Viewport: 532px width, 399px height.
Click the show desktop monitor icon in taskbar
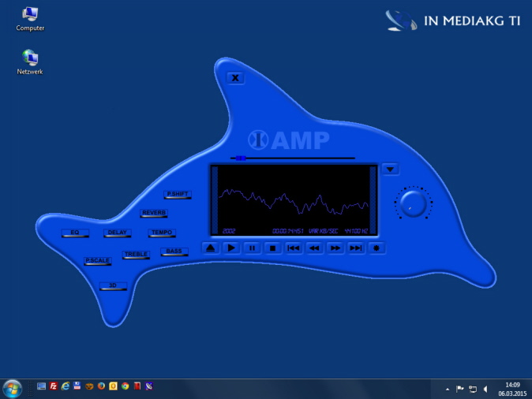click(41, 386)
